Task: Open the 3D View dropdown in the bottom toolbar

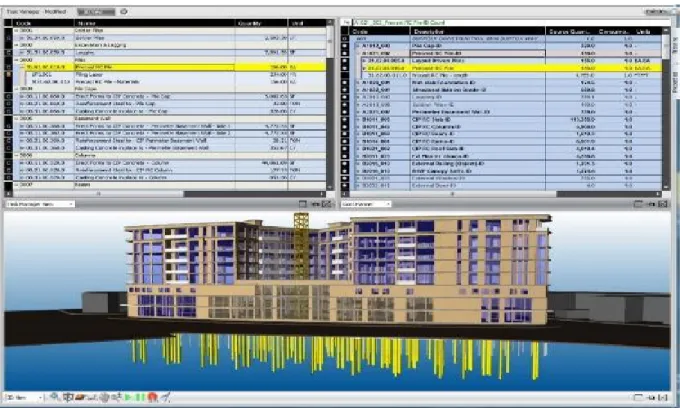Action: click(24, 397)
